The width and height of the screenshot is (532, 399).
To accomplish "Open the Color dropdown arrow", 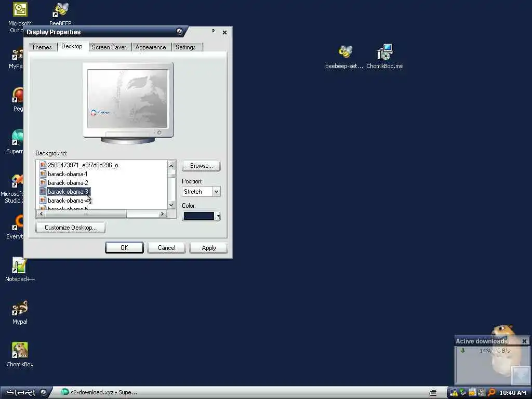I will (x=218, y=216).
